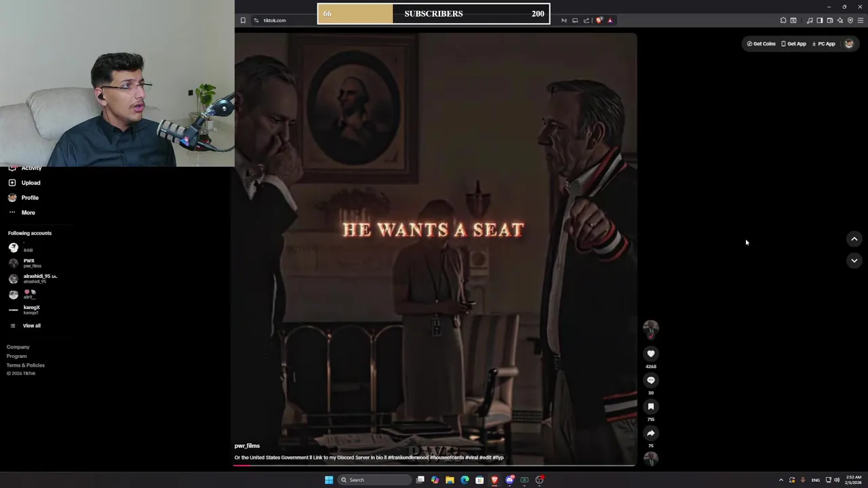Share the video with the arrow icon
The width and height of the screenshot is (868, 488).
[651, 433]
